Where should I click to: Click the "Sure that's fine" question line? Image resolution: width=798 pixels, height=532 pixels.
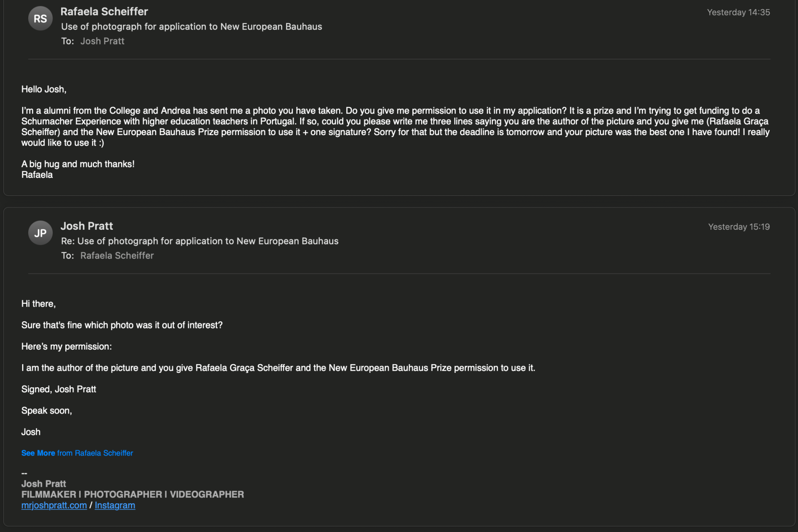coord(122,325)
